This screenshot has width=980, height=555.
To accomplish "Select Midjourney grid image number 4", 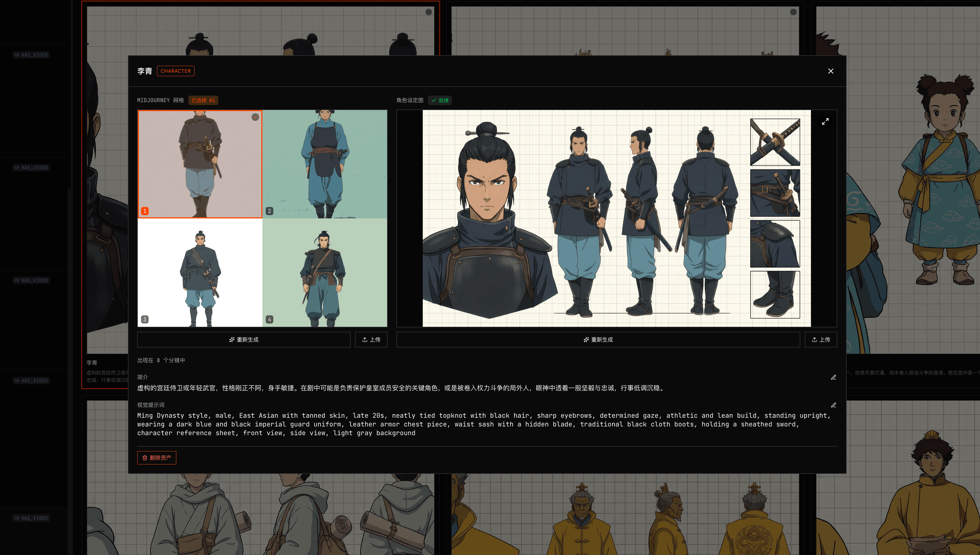I will coord(325,273).
